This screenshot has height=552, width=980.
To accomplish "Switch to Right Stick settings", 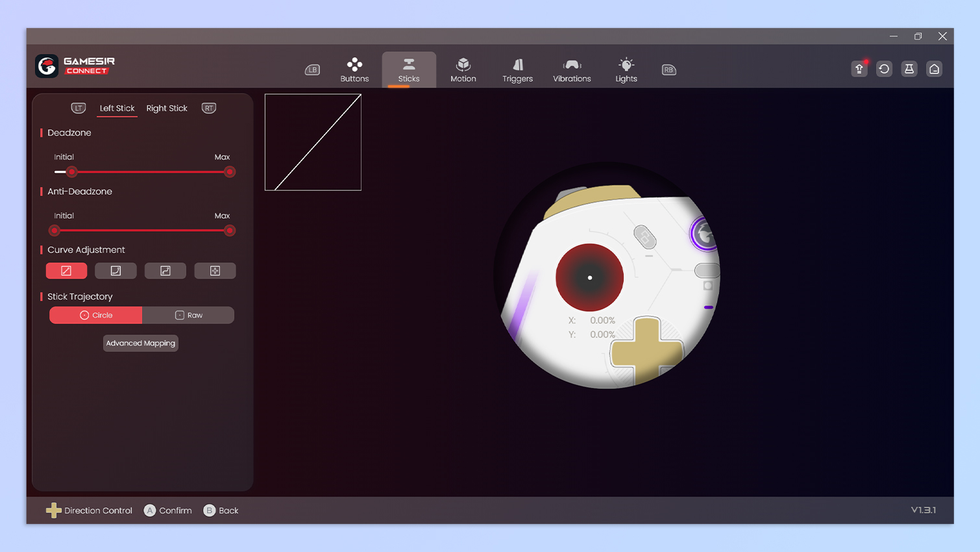I will 167,108.
